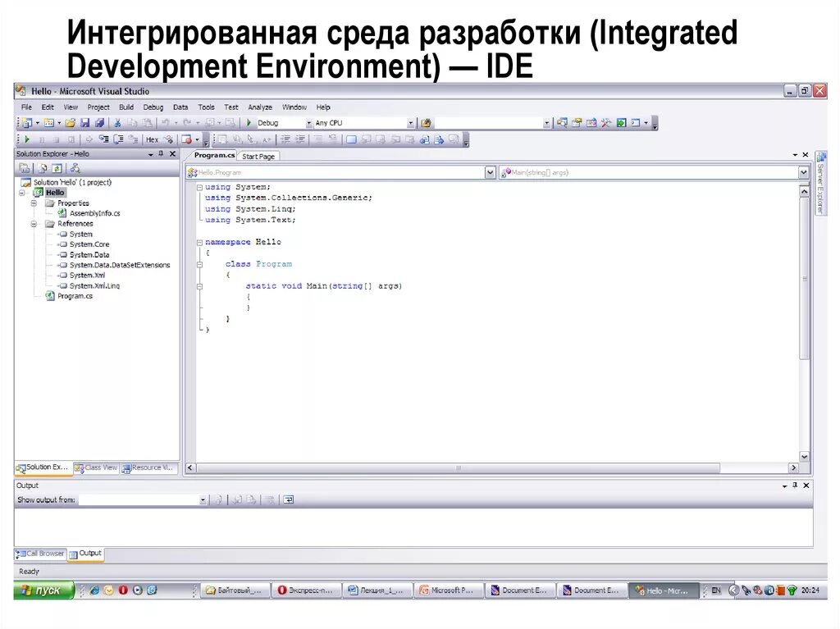Open Main(string[] args) members dropdown
This screenshot has height=629, width=840.
click(803, 172)
